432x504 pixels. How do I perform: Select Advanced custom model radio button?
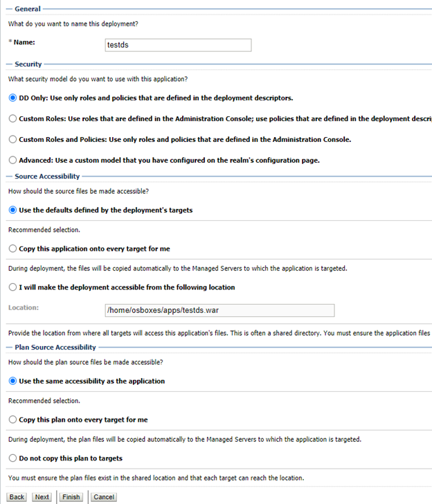tap(12, 160)
